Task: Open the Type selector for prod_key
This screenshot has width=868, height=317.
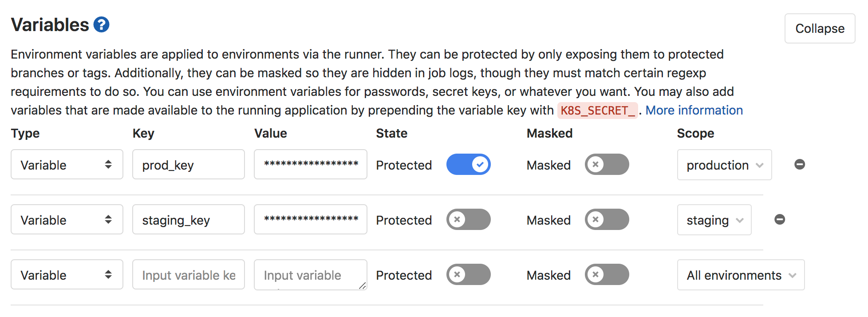Action: [x=67, y=164]
